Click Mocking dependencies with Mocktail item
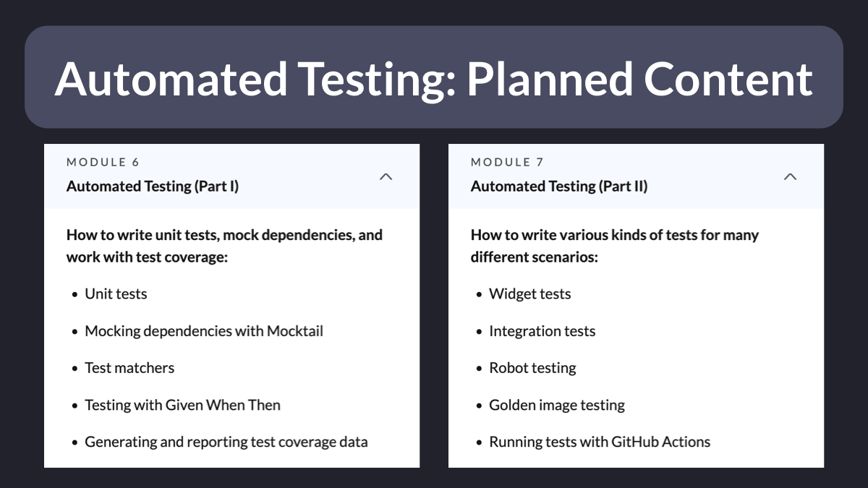This screenshot has width=868, height=488. pos(204,331)
